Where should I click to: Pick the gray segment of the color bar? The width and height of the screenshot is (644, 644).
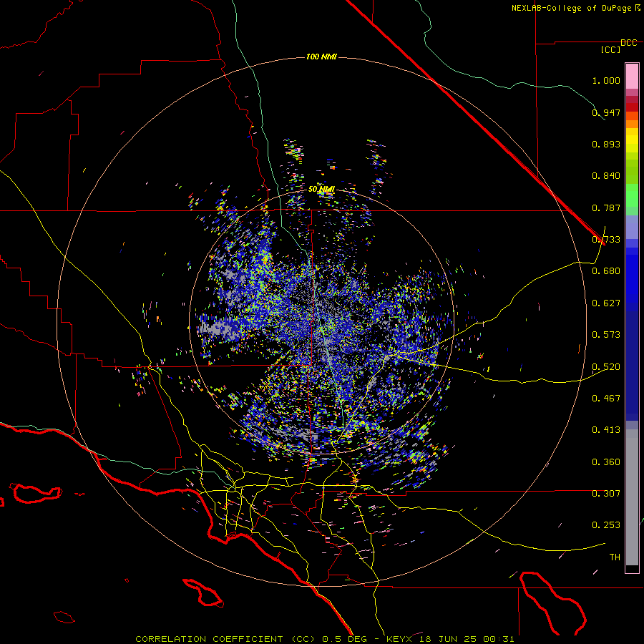coord(632,497)
